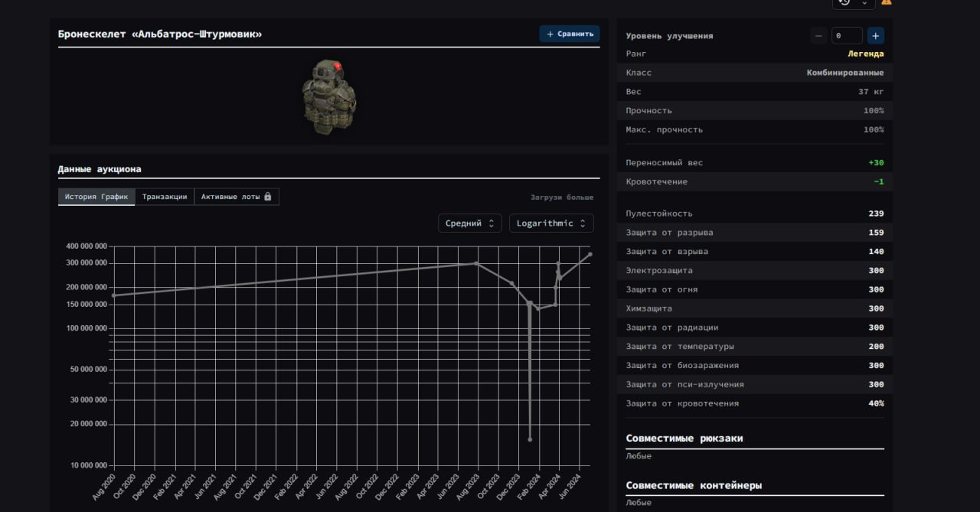The height and width of the screenshot is (512, 980).
Task: Open the Средний price type dropdown
Action: coord(470,223)
